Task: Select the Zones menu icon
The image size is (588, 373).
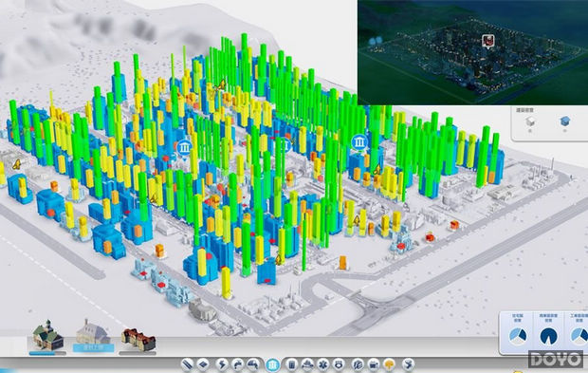Action: pos(203,364)
